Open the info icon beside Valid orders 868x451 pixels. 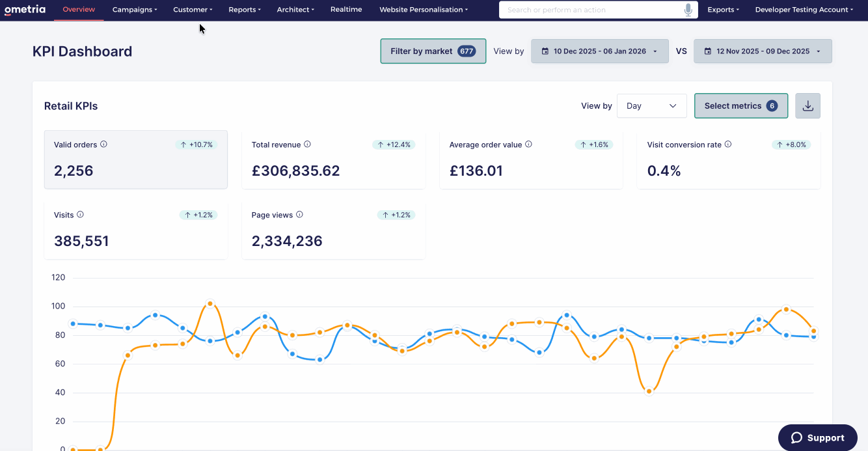(x=103, y=144)
